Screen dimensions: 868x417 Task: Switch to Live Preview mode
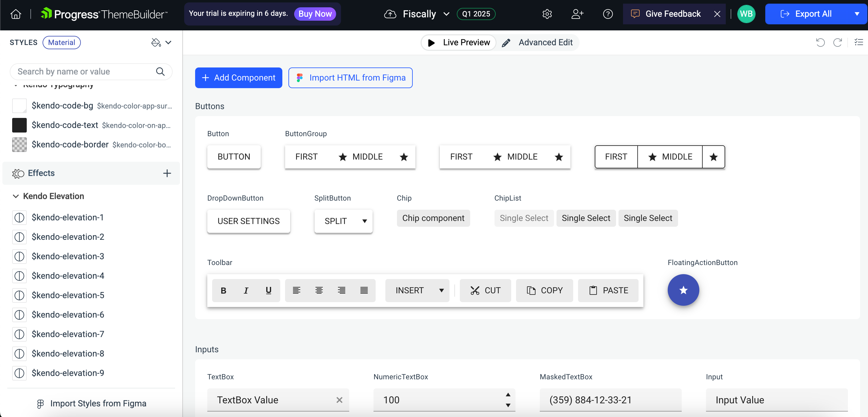pos(459,43)
